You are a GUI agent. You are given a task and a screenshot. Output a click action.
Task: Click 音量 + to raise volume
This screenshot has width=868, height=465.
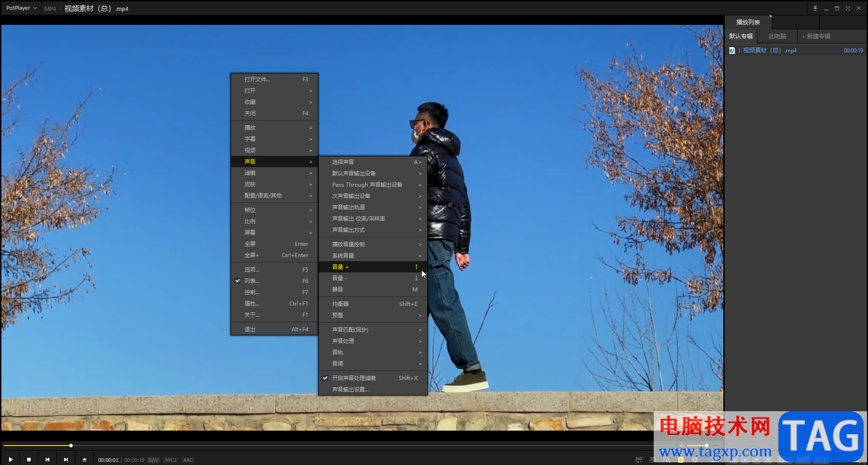coord(373,267)
